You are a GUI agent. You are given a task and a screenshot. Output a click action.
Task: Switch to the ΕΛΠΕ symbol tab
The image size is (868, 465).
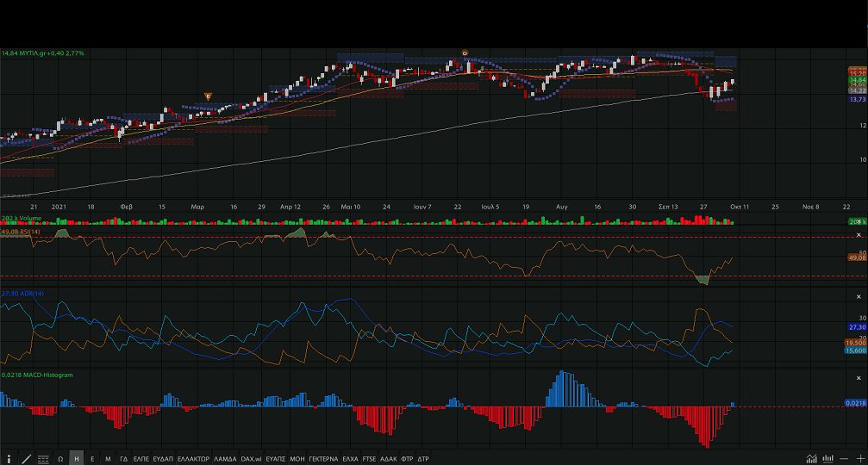click(x=141, y=459)
